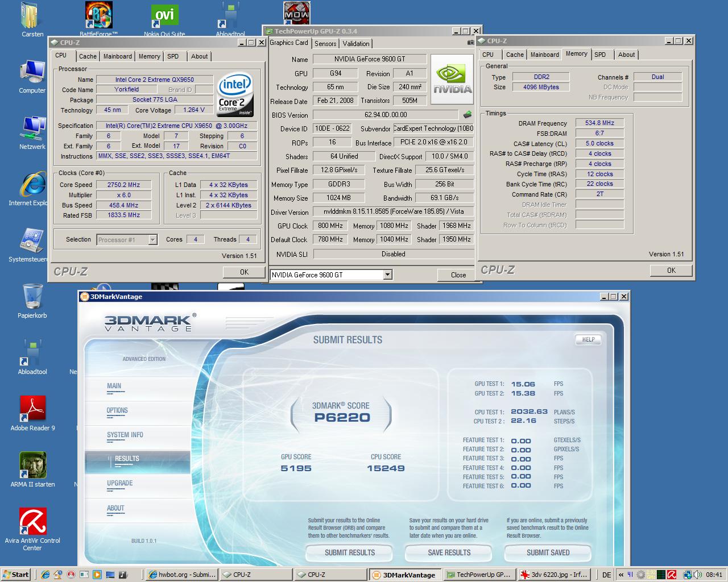
Task: Switch to the Cache tab in CPU-Z processor window
Action: [88, 56]
